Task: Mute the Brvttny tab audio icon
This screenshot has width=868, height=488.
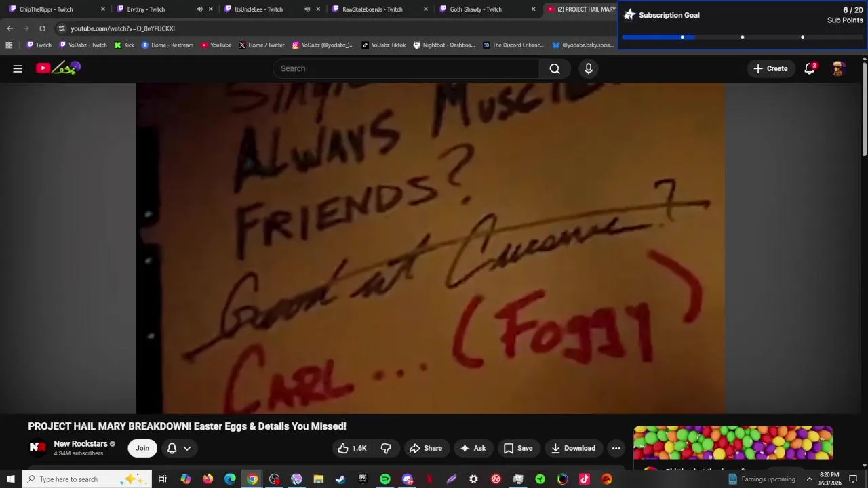Action: pyautogui.click(x=199, y=9)
